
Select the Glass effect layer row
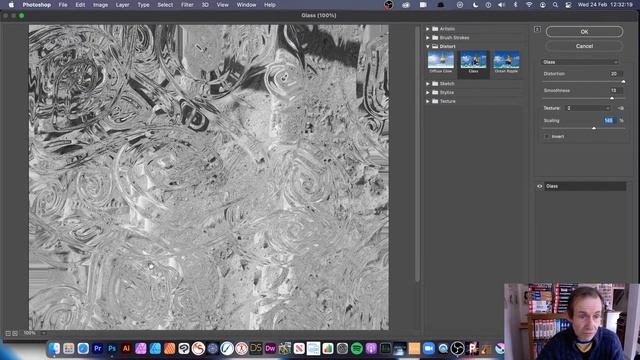(x=581, y=186)
